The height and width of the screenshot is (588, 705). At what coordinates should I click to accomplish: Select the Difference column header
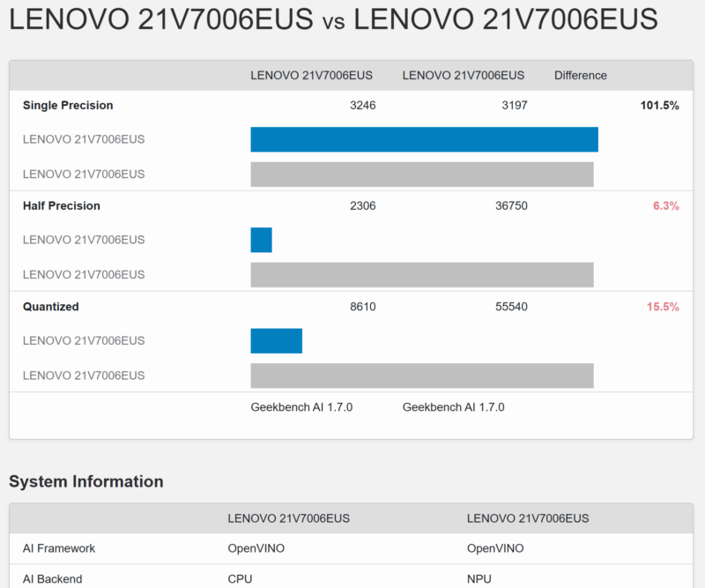[x=581, y=75]
